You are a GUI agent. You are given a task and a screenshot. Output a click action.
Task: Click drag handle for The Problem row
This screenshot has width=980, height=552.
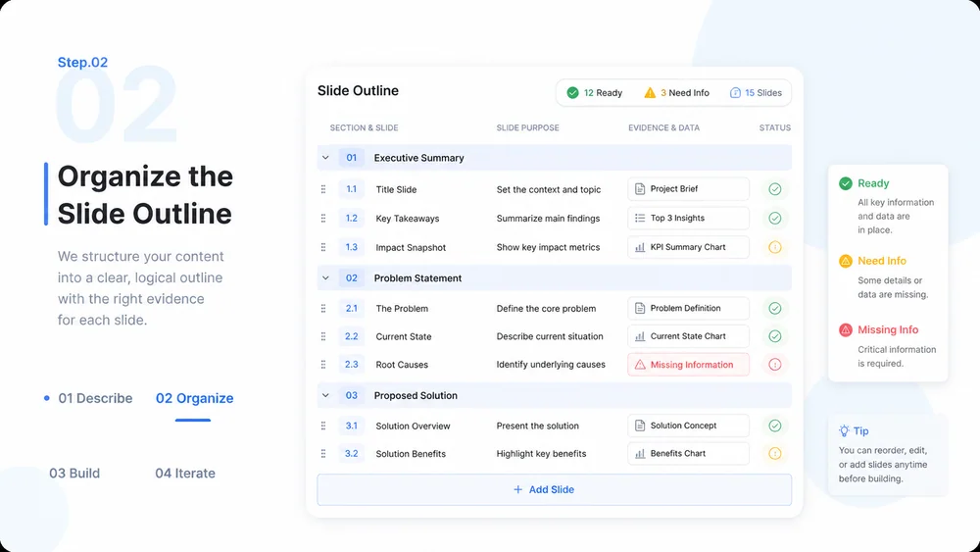coord(323,308)
